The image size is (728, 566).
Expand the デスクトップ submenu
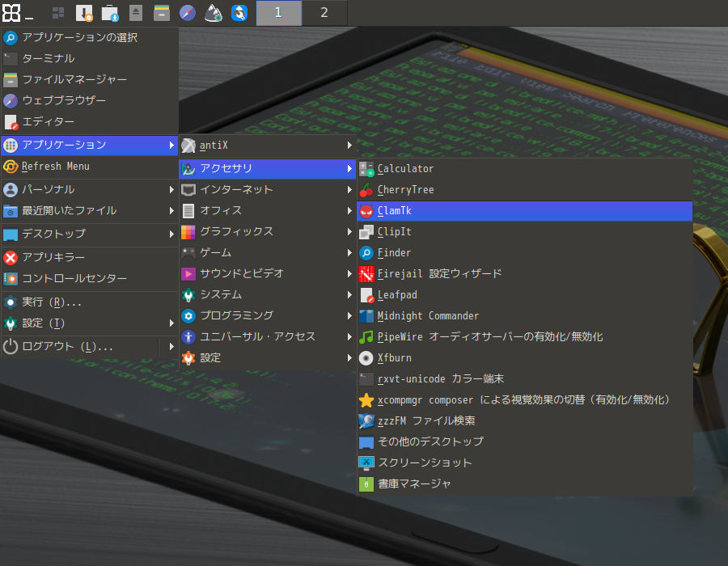pyautogui.click(x=90, y=234)
